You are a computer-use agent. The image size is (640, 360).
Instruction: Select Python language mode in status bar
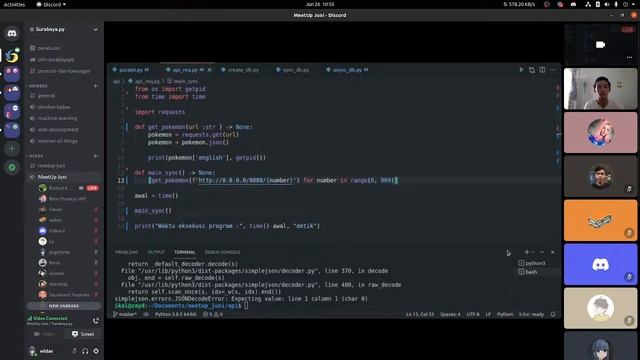(x=505, y=314)
